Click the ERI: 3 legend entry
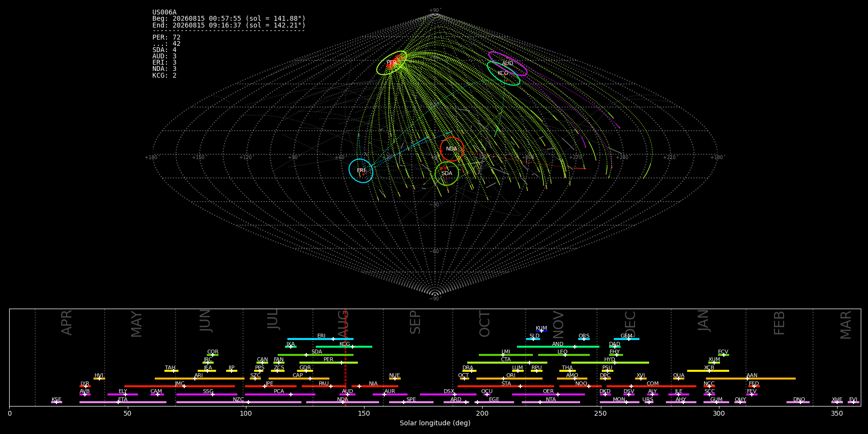 coord(164,63)
